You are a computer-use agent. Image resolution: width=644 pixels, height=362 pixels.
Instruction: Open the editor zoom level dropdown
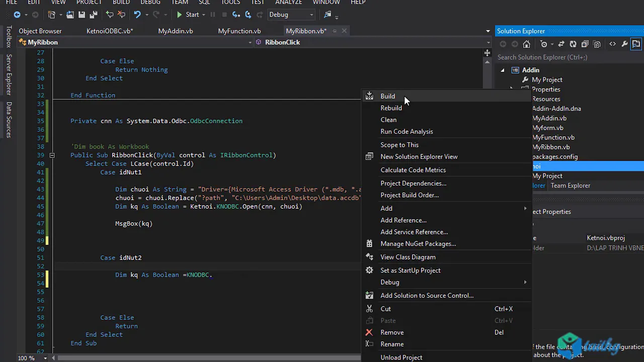pyautogui.click(x=45, y=358)
